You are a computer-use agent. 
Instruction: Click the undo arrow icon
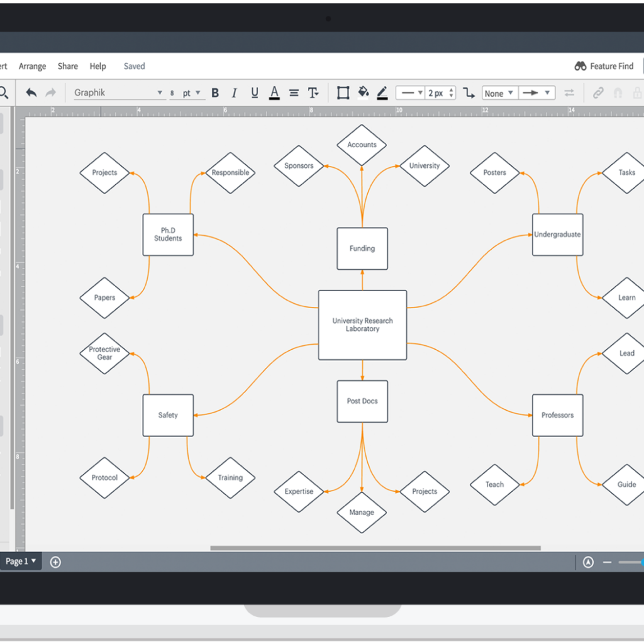tap(31, 93)
